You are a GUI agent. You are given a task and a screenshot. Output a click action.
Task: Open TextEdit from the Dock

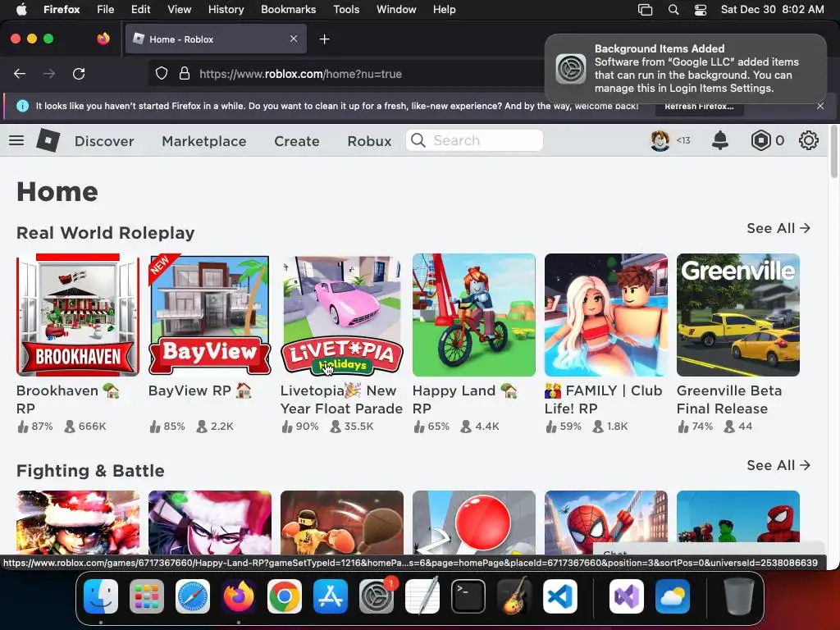pyautogui.click(x=422, y=596)
